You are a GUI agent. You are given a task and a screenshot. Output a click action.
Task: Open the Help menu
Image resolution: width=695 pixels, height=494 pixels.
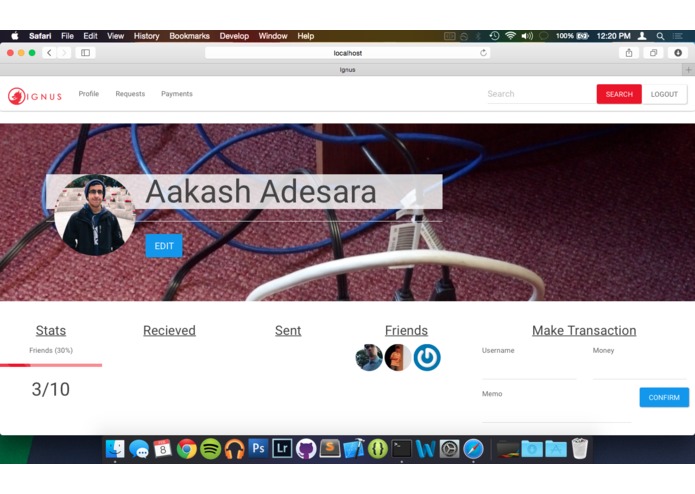(x=305, y=36)
